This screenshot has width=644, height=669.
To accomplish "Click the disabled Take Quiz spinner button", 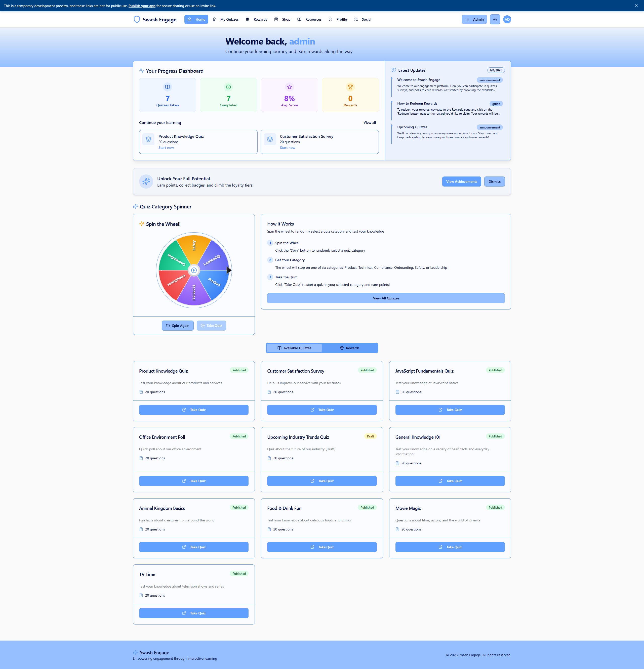I will point(211,326).
